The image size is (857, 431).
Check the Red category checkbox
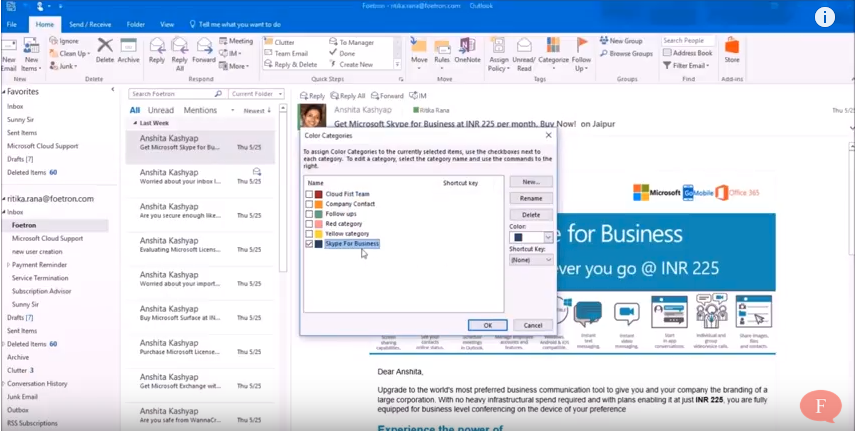309,223
